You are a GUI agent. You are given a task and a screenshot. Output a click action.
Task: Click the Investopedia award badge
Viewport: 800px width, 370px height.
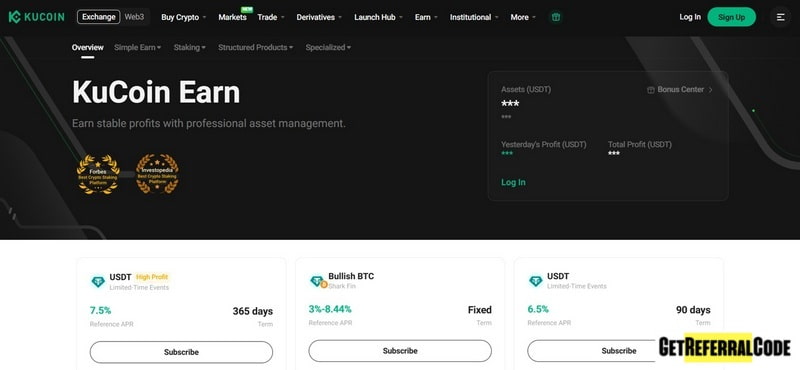click(x=157, y=174)
